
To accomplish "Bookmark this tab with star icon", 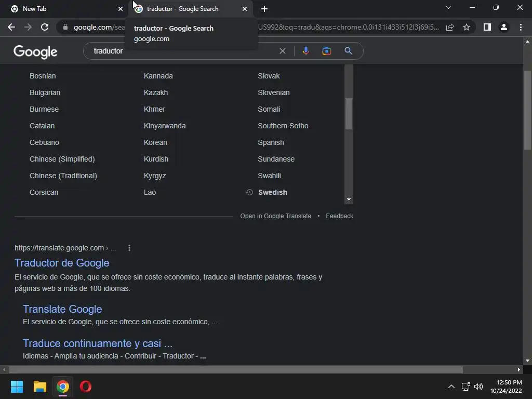I will 467,27.
